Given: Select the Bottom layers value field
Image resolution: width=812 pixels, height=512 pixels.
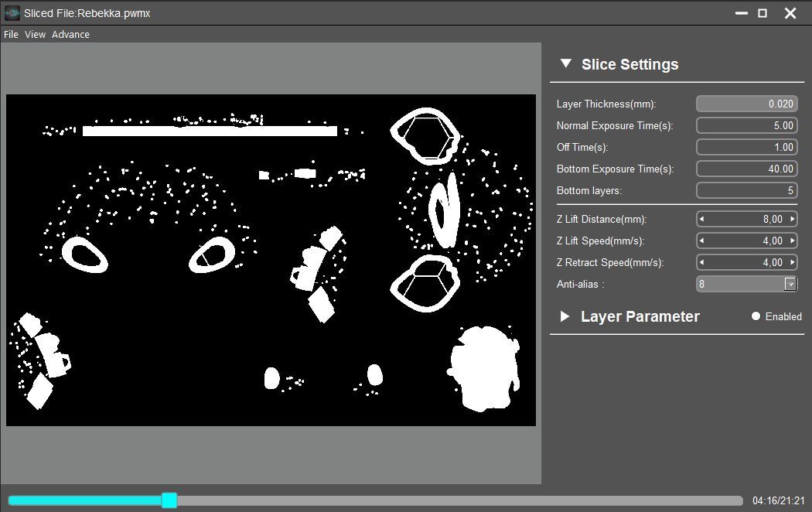Looking at the screenshot, I should [746, 190].
